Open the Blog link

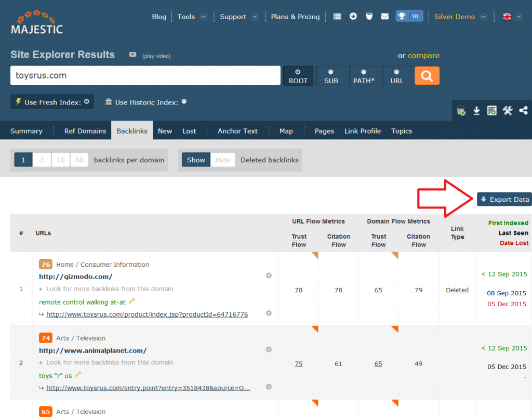pos(159,17)
